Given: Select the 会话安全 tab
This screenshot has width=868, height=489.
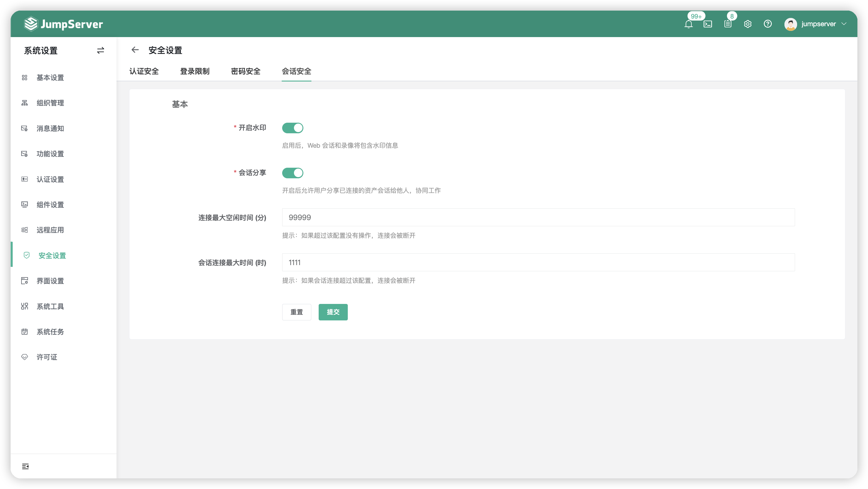Looking at the screenshot, I should tap(297, 71).
